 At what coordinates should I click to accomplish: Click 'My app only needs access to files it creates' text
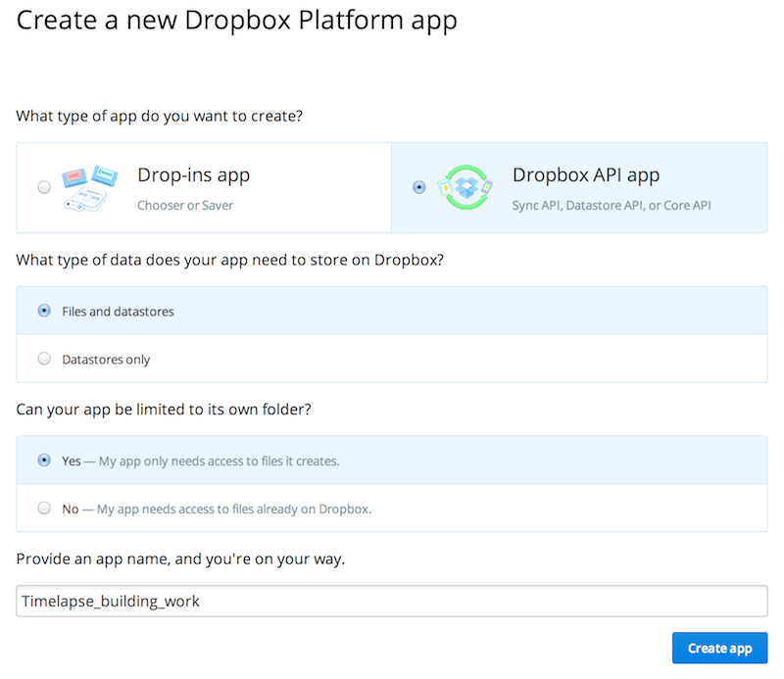[219, 461]
